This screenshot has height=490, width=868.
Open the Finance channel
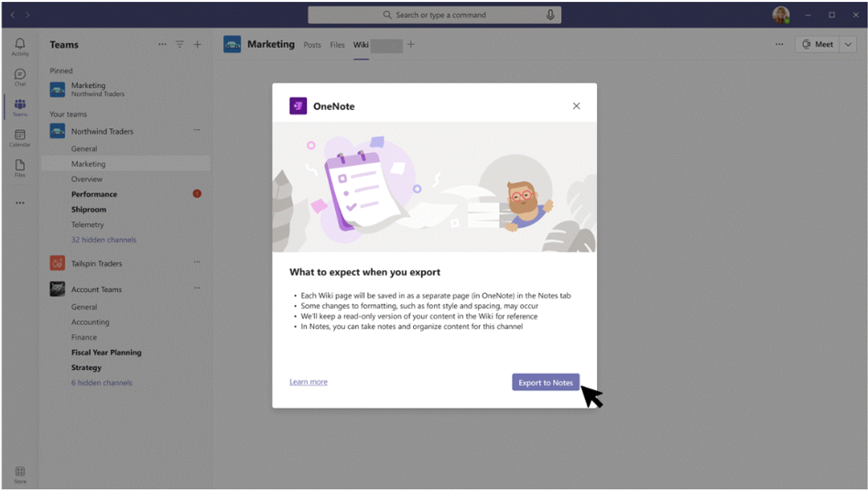click(84, 337)
